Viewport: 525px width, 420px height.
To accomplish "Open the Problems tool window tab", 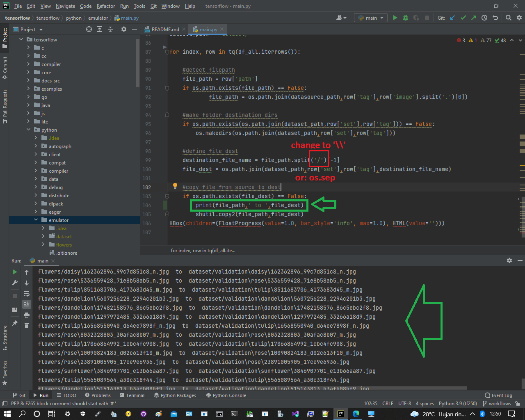I will (98, 395).
